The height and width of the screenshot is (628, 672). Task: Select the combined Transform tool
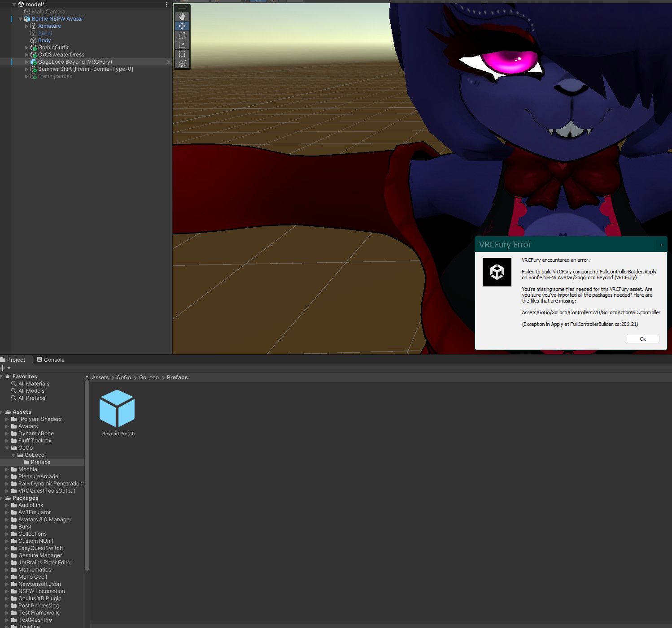(182, 64)
